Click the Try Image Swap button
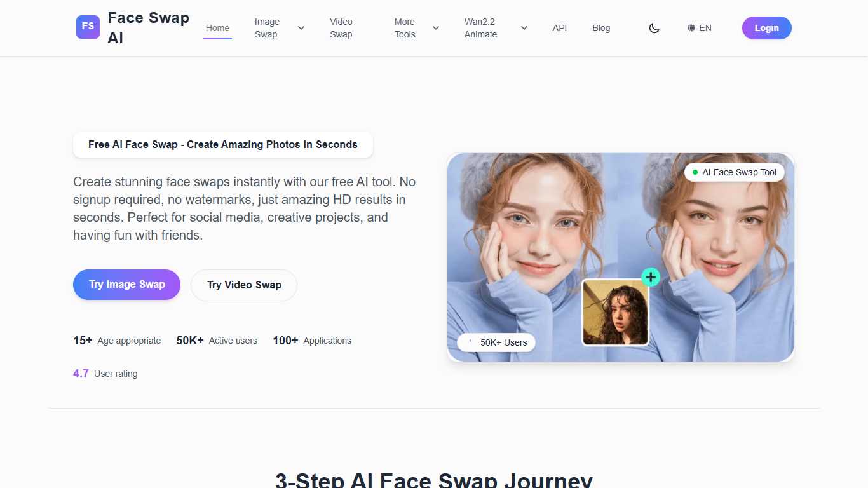868x488 pixels. (126, 285)
